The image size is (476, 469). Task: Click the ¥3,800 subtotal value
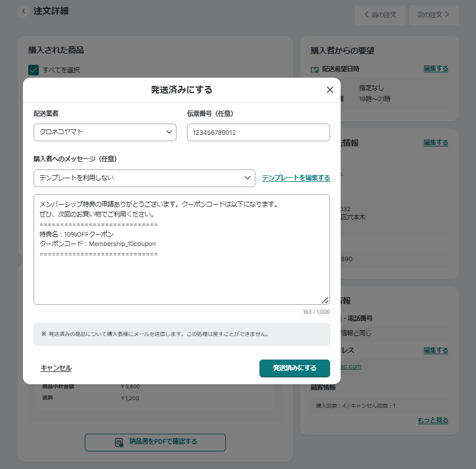tap(130, 387)
